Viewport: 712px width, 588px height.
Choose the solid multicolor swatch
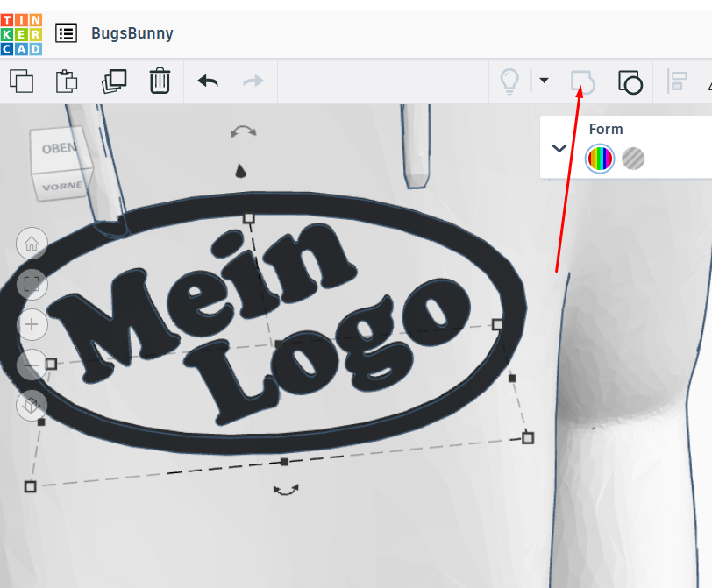point(600,159)
